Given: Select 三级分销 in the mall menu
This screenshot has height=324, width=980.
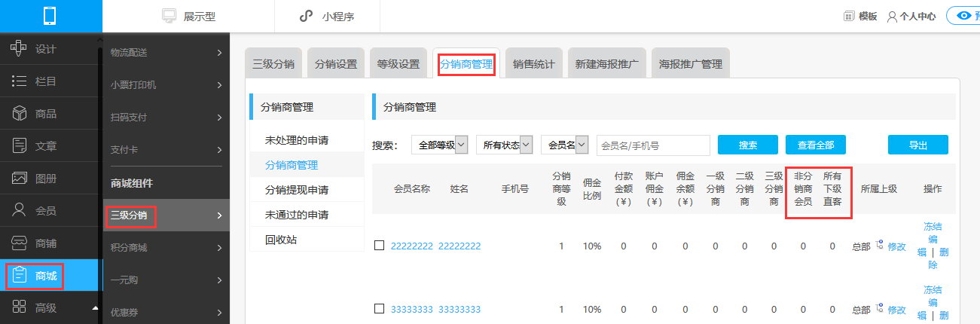Looking at the screenshot, I should [166, 216].
